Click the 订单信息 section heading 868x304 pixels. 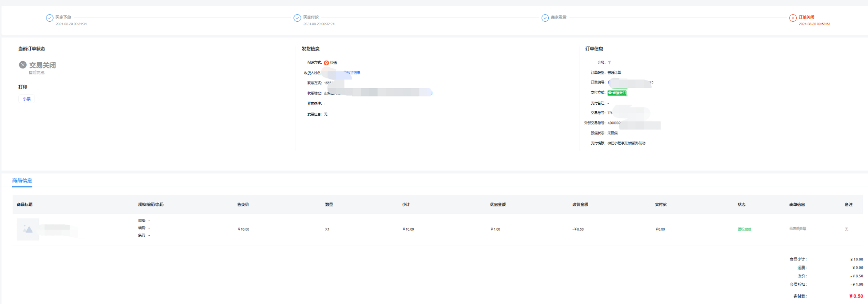pyautogui.click(x=594, y=49)
